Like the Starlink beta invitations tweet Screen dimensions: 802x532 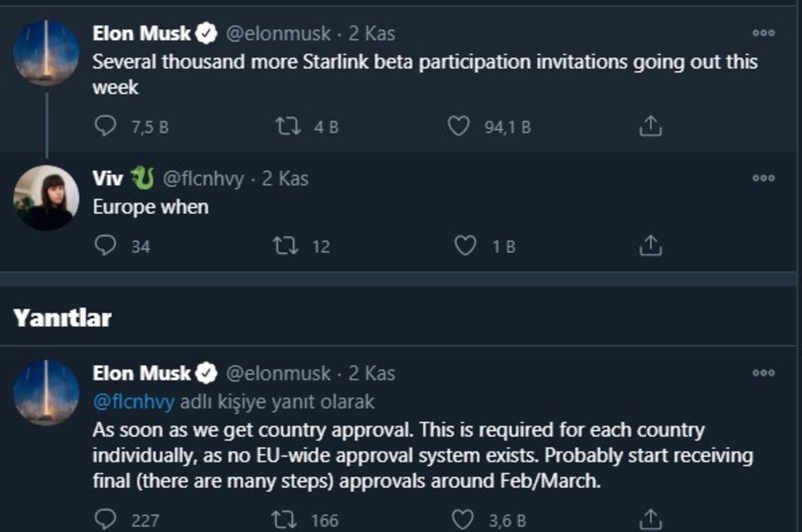click(x=459, y=124)
